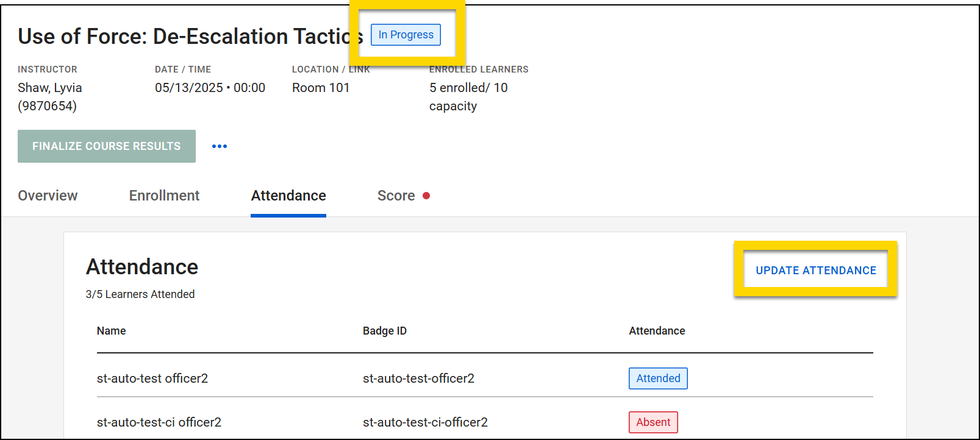The image size is (980, 440).
Task: Click the Attended status badge
Action: point(658,378)
